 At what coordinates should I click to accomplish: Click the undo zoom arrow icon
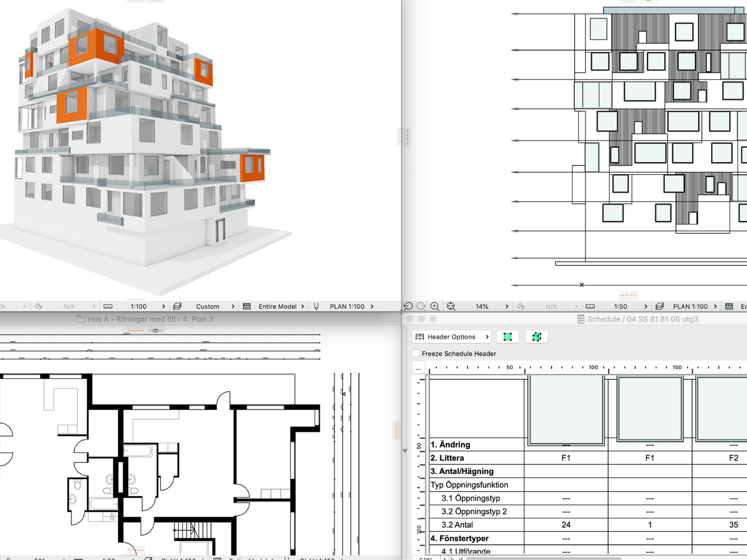(x=408, y=306)
